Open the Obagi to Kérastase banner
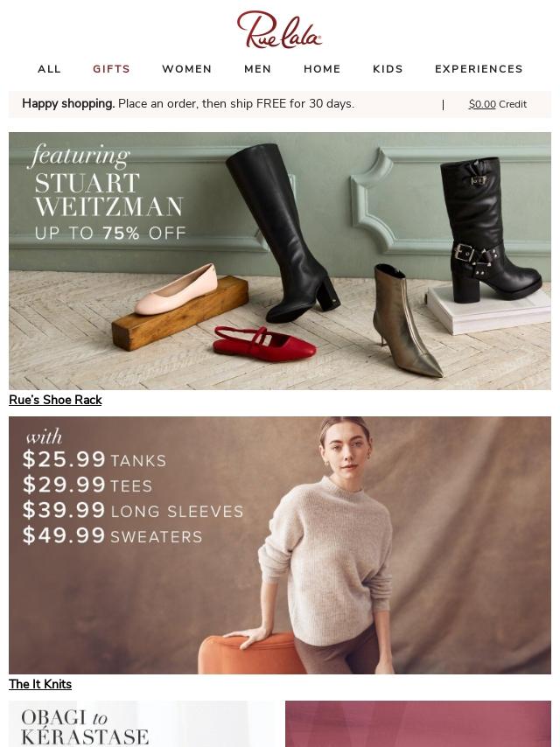 140,723
